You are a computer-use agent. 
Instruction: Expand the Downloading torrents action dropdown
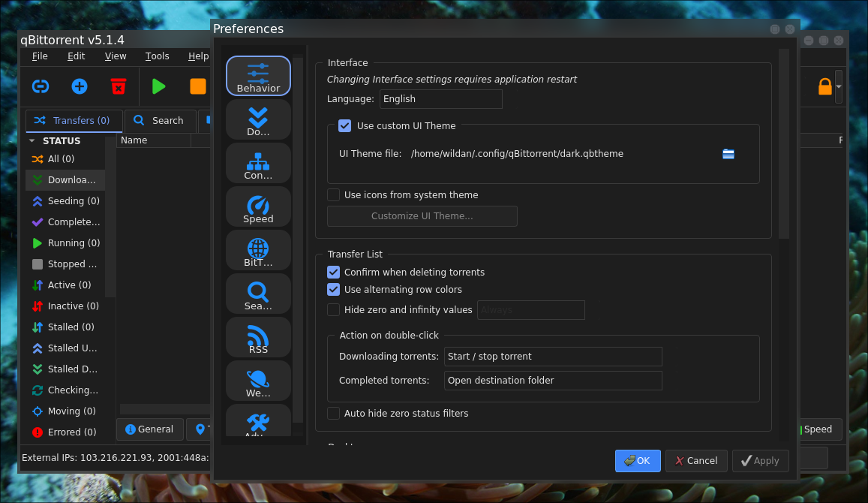[x=553, y=357]
